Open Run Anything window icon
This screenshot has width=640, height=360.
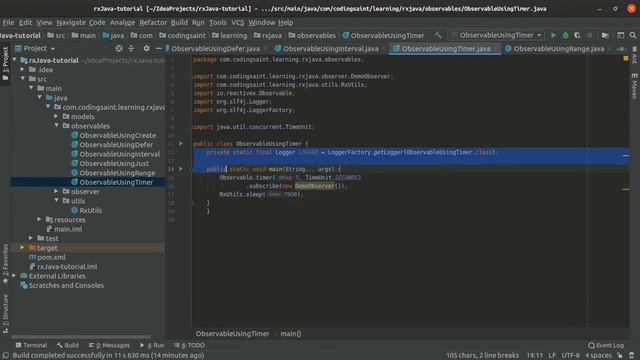pos(620,36)
